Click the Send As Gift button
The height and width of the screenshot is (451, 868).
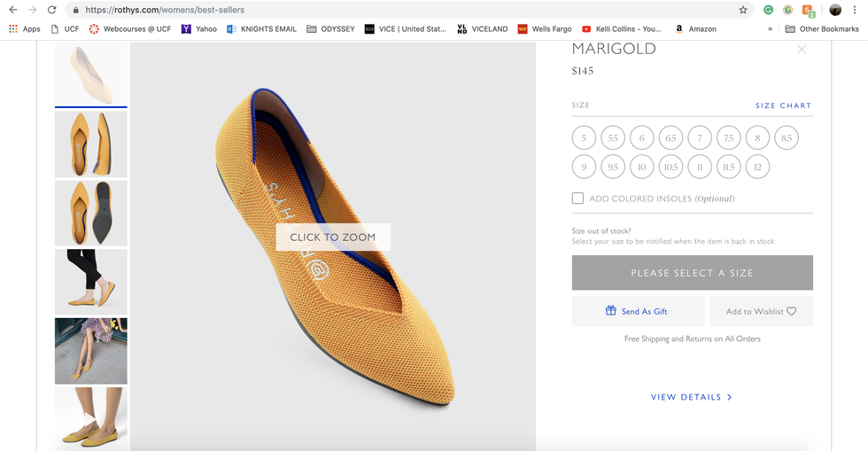[638, 311]
